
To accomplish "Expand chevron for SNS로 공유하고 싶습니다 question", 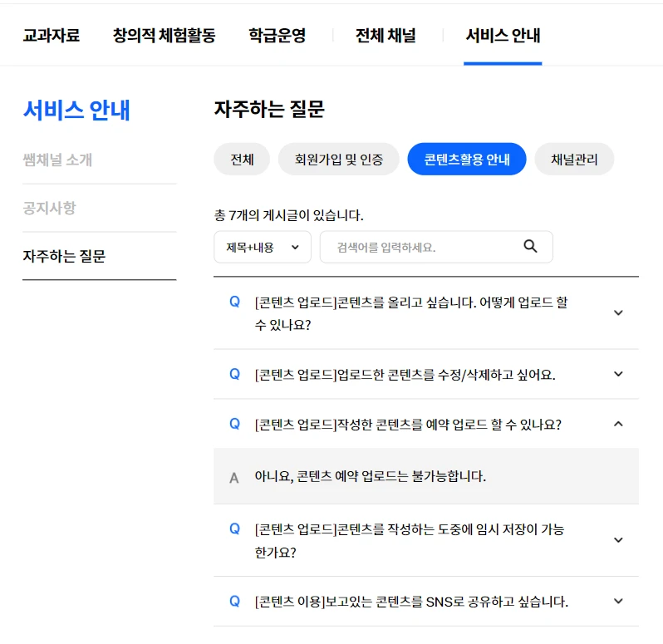I will tap(618, 601).
